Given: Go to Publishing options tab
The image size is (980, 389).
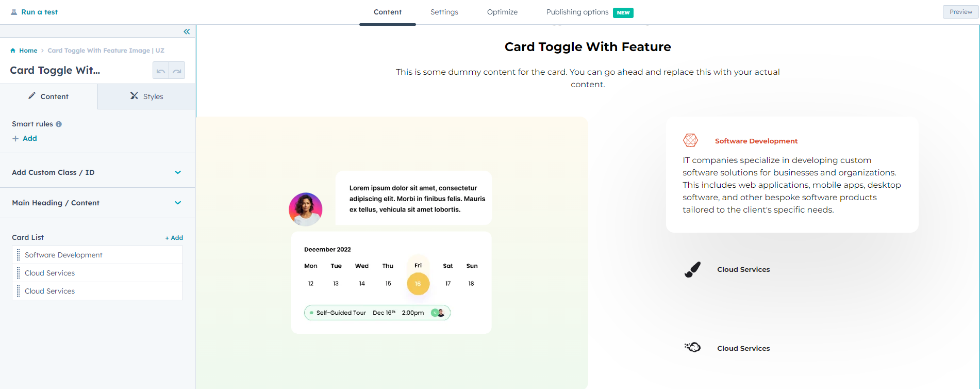Looking at the screenshot, I should click(x=577, y=12).
